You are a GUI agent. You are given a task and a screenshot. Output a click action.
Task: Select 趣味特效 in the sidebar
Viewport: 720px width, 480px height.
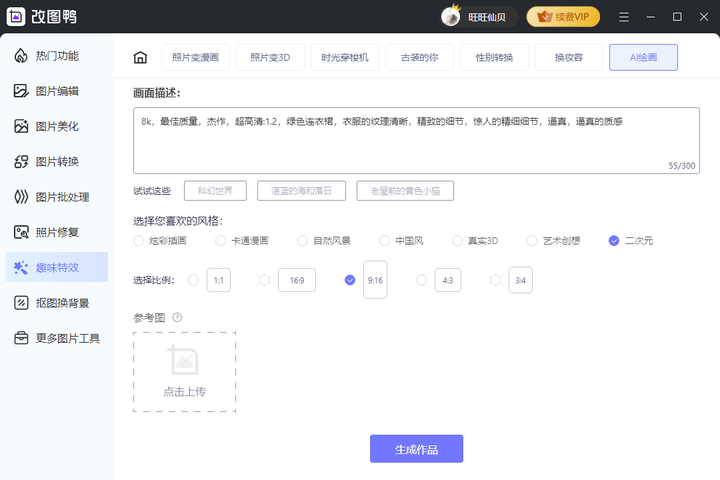coord(56,267)
